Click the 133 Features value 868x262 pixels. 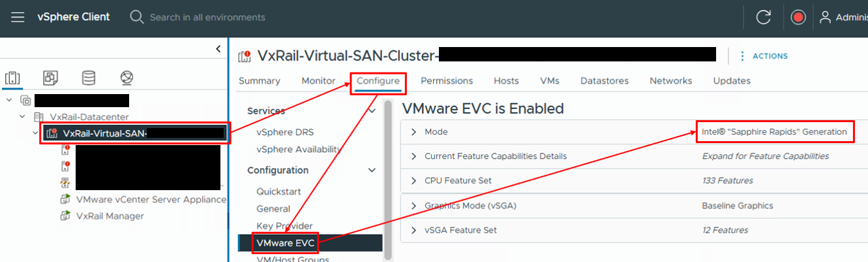pyautogui.click(x=727, y=180)
